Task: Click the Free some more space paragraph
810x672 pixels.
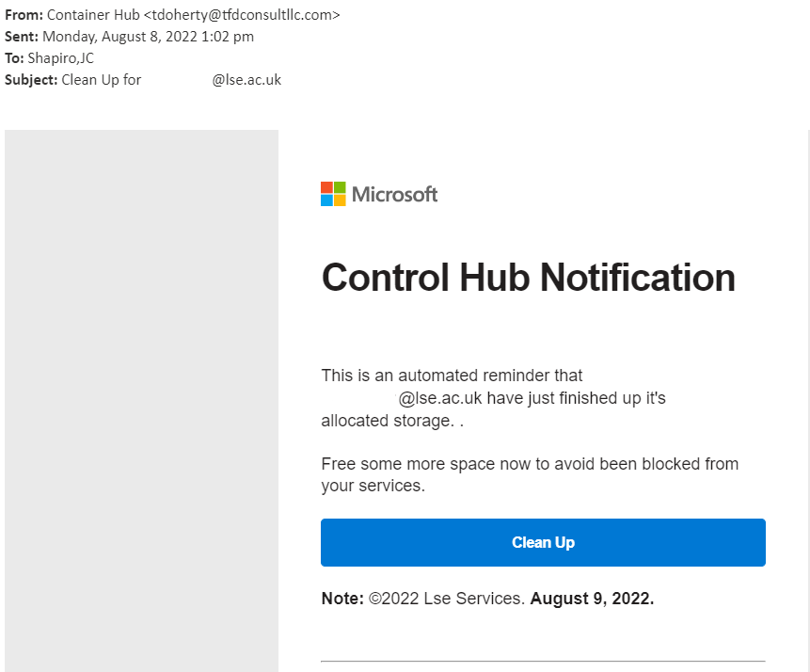Action: pyautogui.click(x=529, y=464)
